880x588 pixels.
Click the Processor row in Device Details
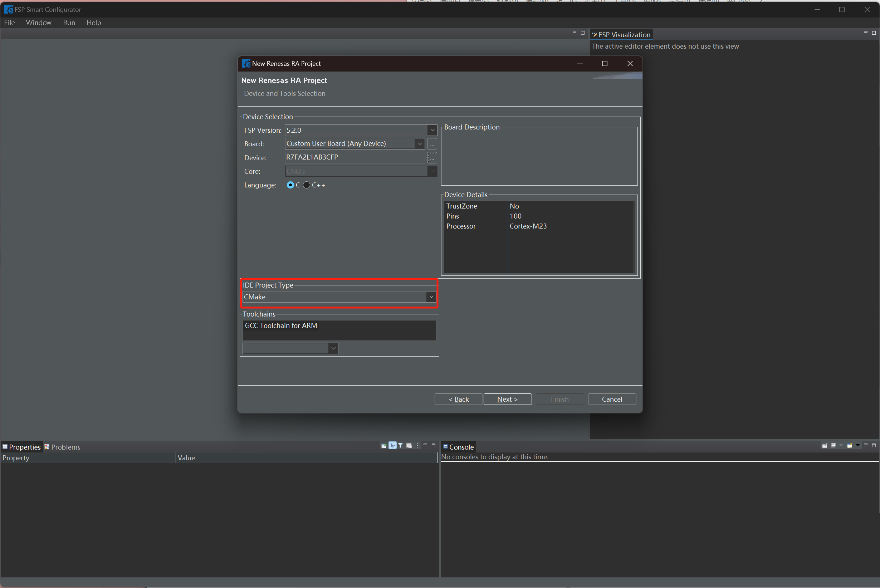(x=539, y=226)
